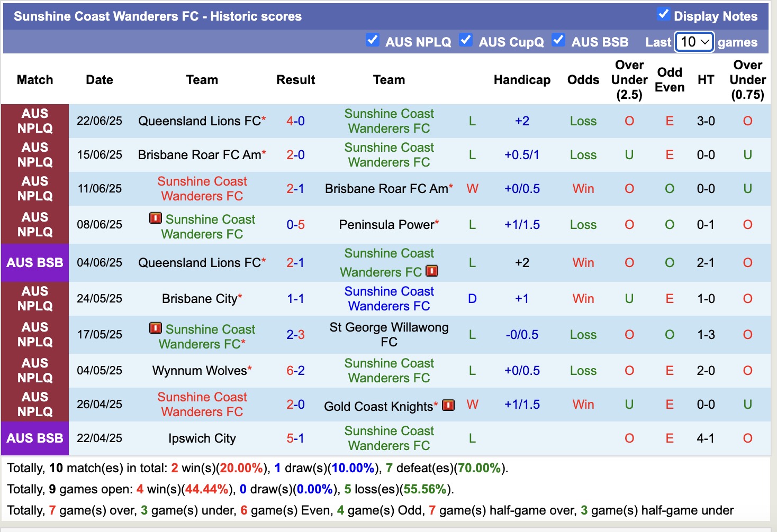Click Wynnum Wolves team name
The width and height of the screenshot is (777, 532).
[x=201, y=370]
